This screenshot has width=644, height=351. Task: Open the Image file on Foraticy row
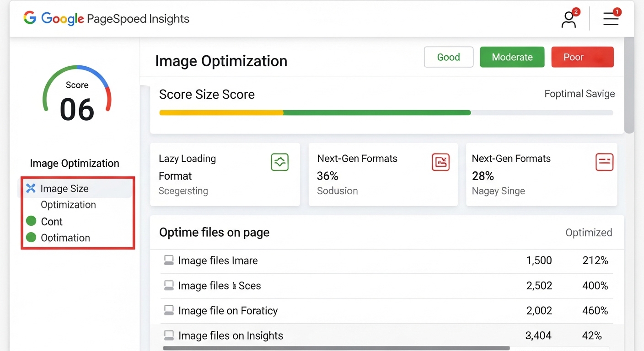(x=386, y=311)
